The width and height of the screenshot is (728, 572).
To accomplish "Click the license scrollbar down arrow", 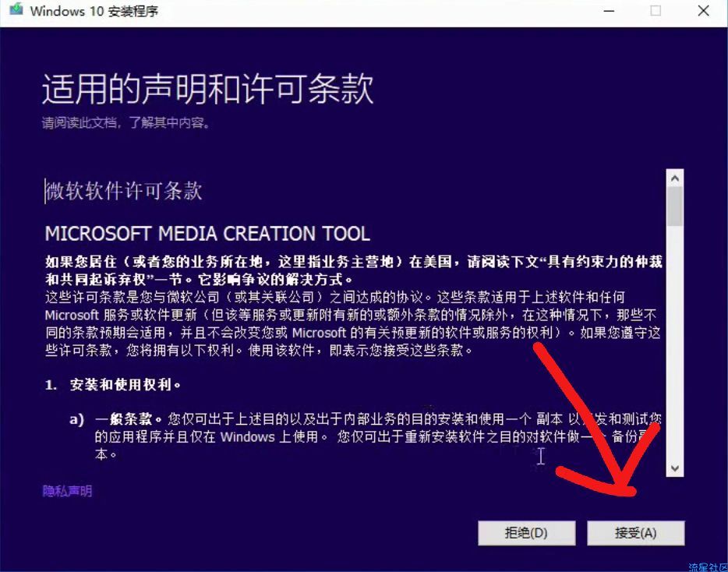I will pyautogui.click(x=674, y=468).
